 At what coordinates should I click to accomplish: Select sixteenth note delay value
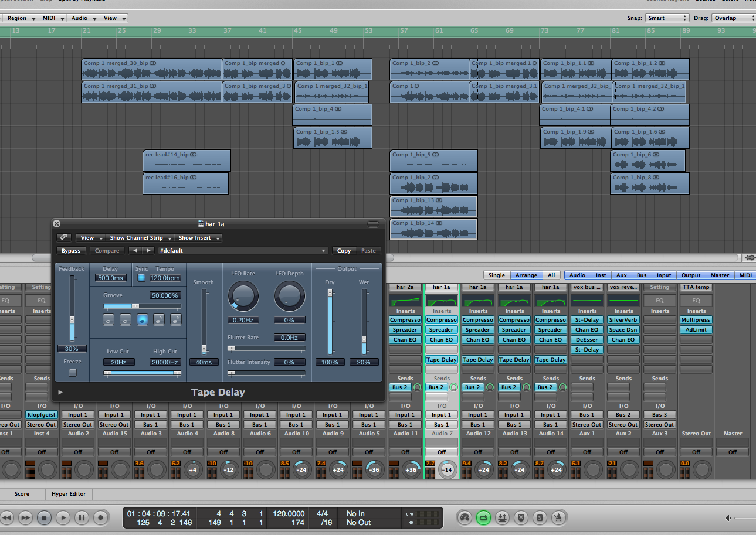pos(177,319)
